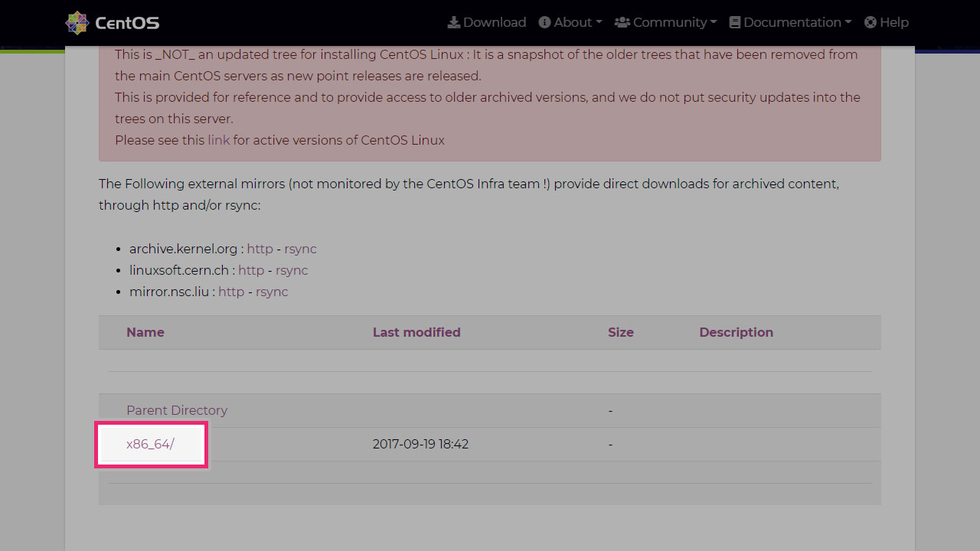
Task: Open the x86_64/ directory
Action: pyautogui.click(x=150, y=444)
